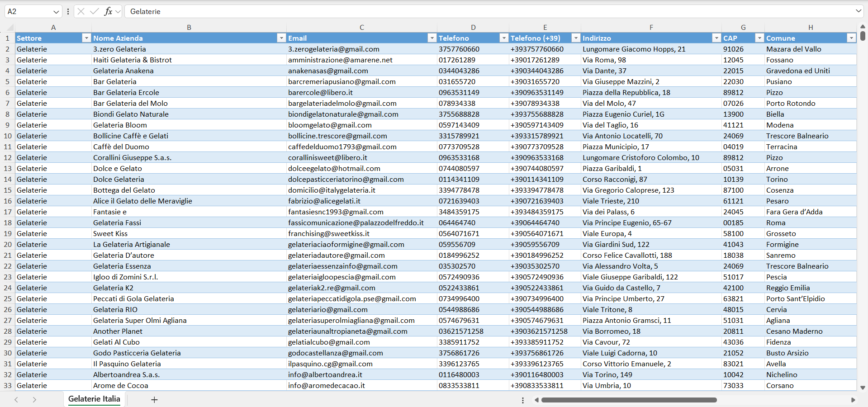Click cell Gelateria Fassi
Image resolution: width=868 pixels, height=407 pixels.
pos(189,222)
